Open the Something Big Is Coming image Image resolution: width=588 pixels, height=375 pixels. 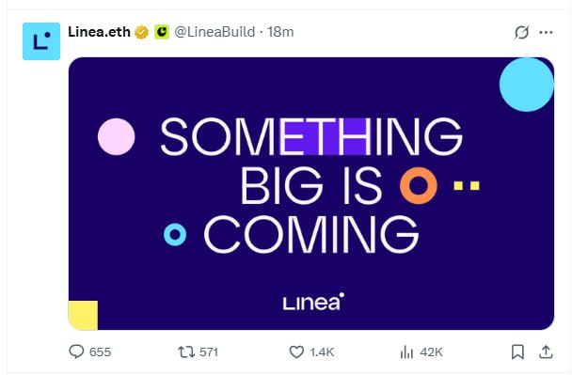[x=311, y=194]
